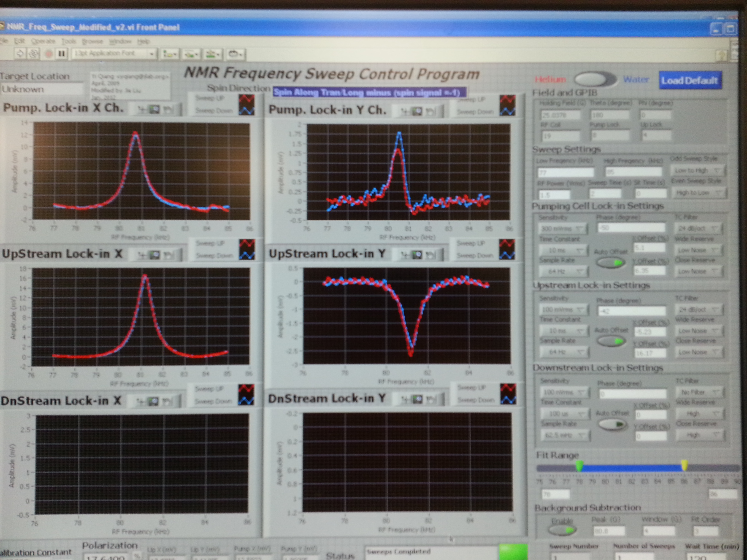
Task: Click the Wait Time (min) field
Action: pos(706,556)
